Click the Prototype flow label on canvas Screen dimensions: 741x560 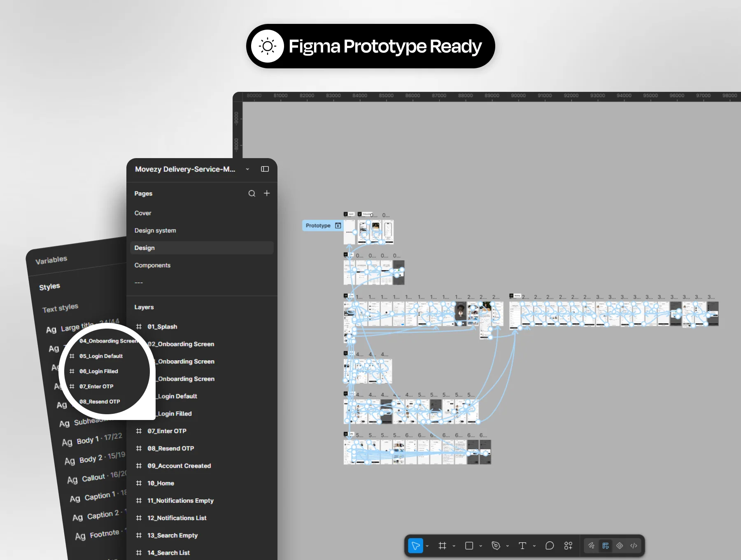(323, 226)
